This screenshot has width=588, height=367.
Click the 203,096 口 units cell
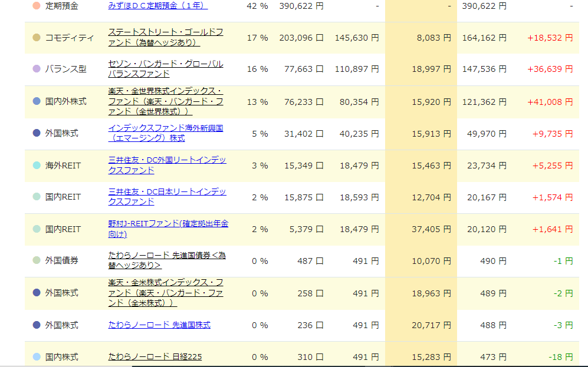(x=301, y=38)
